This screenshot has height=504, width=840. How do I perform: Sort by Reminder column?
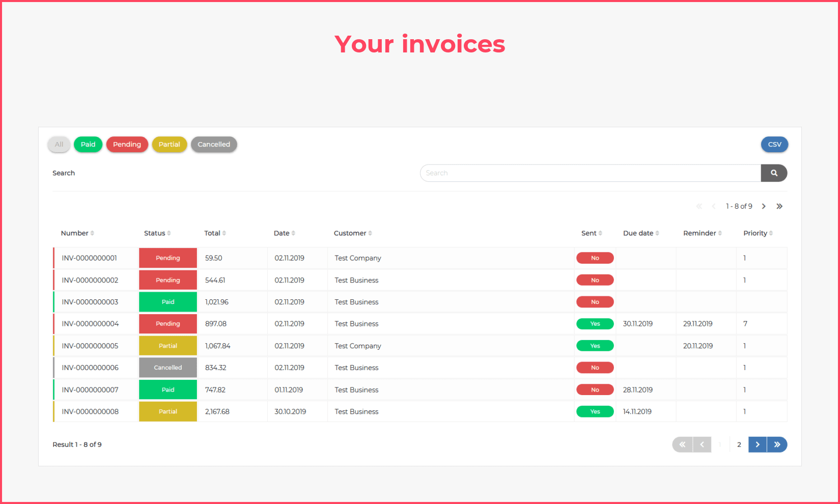[x=703, y=233]
